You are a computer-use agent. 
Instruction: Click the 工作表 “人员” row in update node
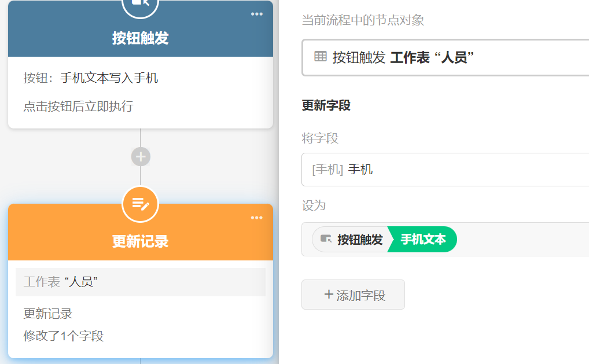(140, 282)
